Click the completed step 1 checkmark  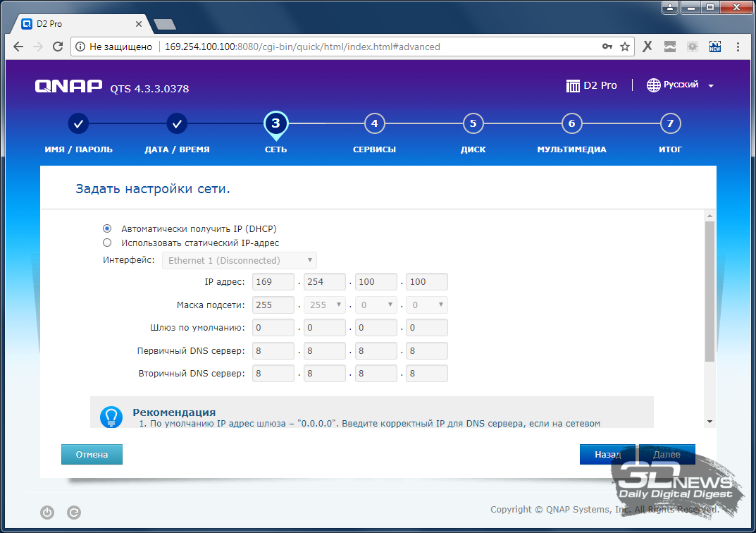[x=79, y=123]
